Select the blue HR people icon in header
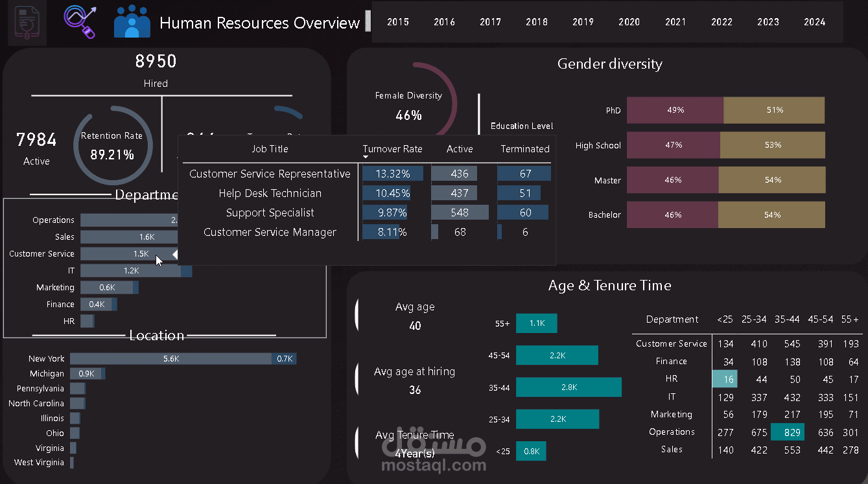 click(x=132, y=21)
